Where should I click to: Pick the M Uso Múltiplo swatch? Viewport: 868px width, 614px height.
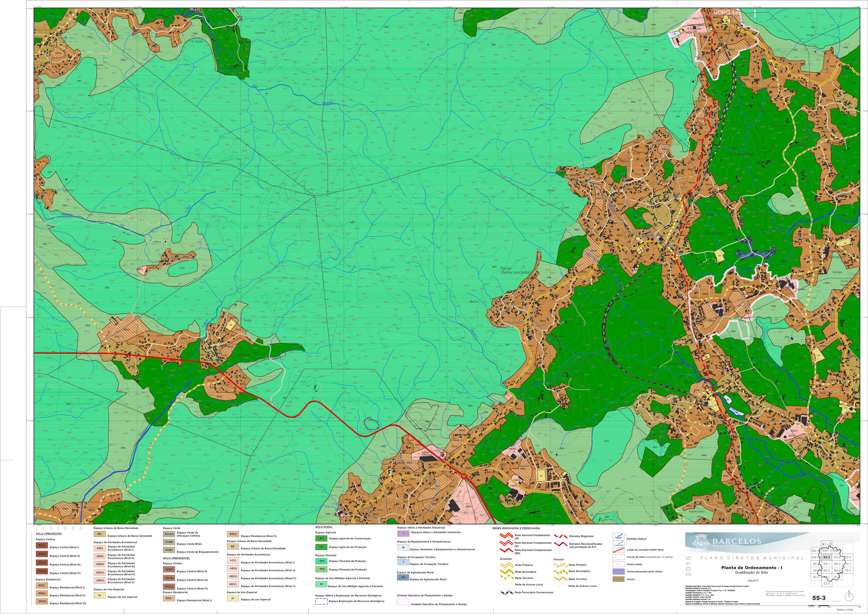click(321, 584)
